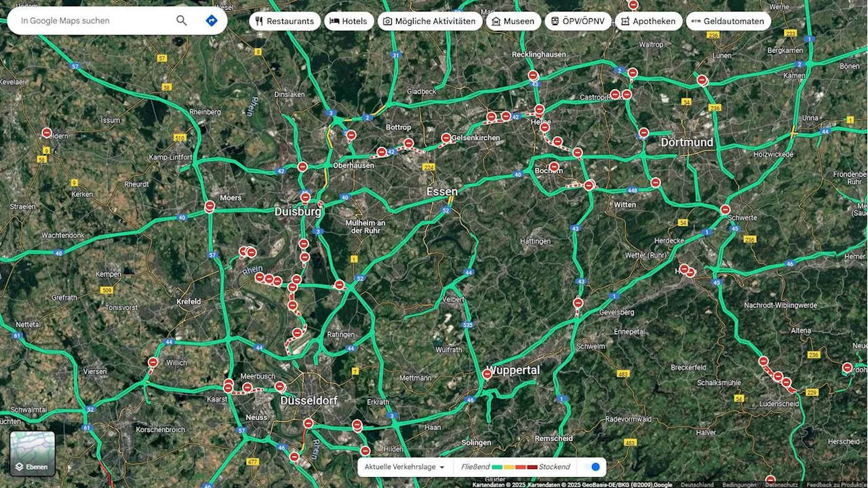Select the Hattingen place label

tap(536, 242)
